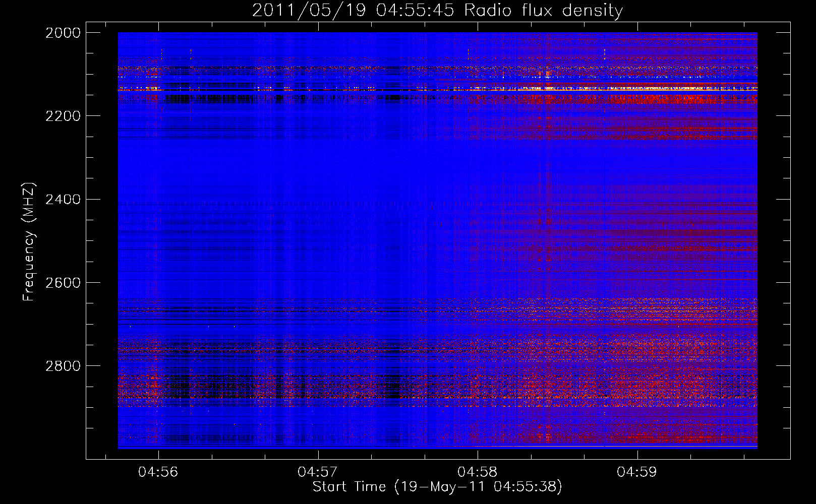Click the 04:58 time axis label

pyautogui.click(x=477, y=472)
